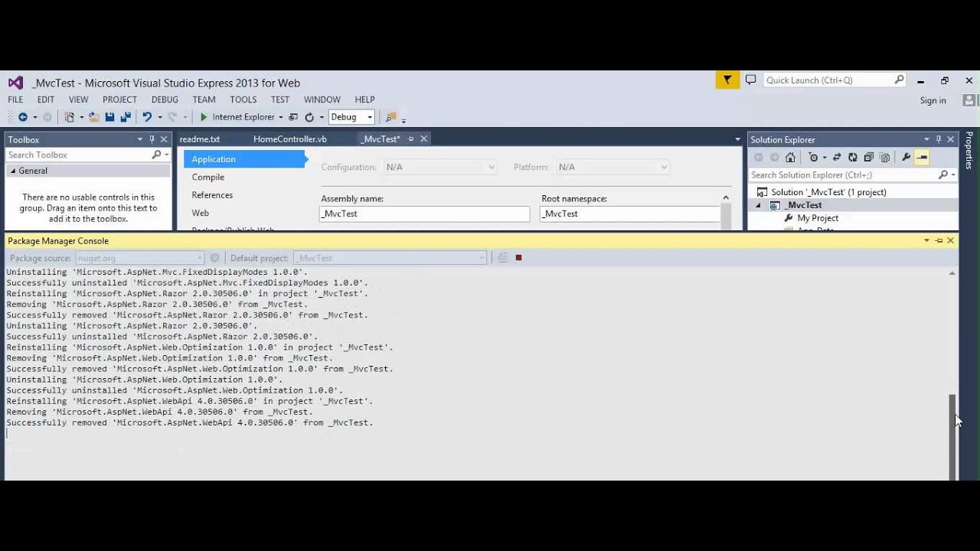Switch to HomeController.vb tab
This screenshot has width=980, height=551.
coord(290,139)
